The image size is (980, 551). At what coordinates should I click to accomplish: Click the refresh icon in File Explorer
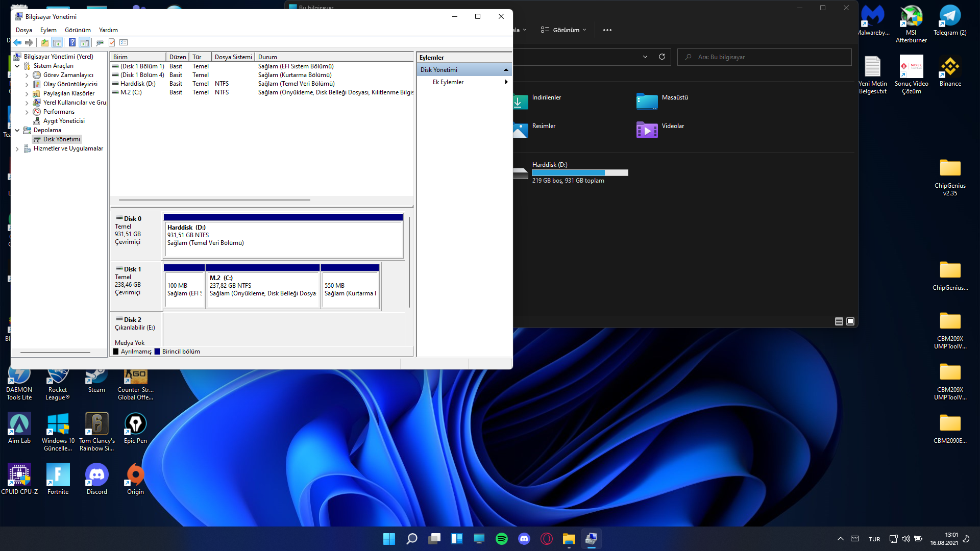(x=662, y=57)
